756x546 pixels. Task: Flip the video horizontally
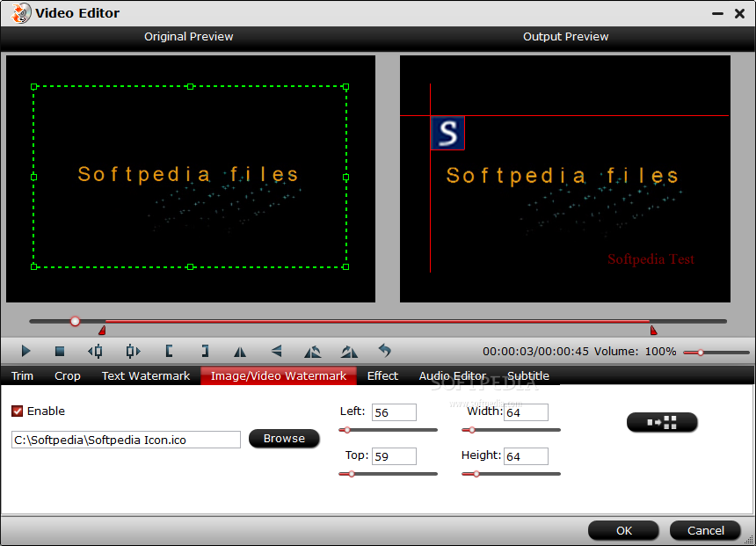pyautogui.click(x=240, y=352)
